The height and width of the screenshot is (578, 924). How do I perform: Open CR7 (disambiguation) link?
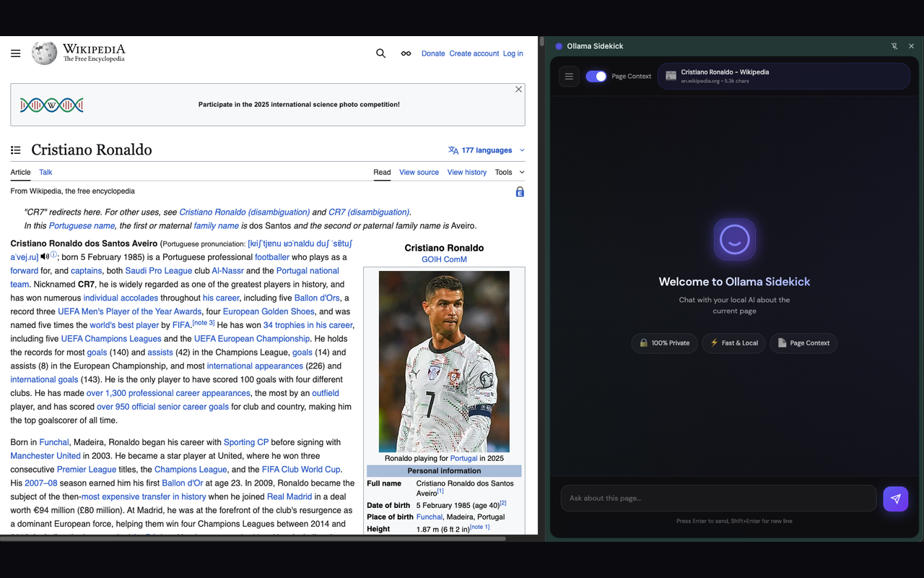(369, 212)
